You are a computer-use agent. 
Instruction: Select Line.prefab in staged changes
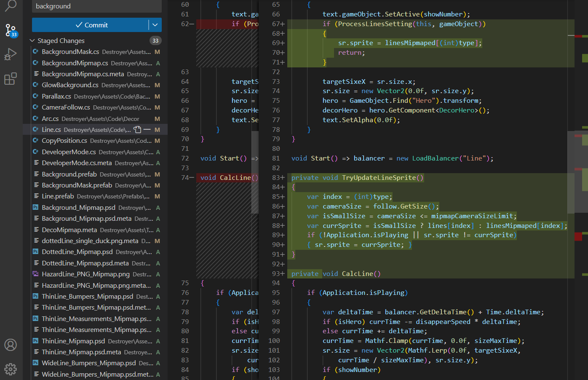pos(95,196)
